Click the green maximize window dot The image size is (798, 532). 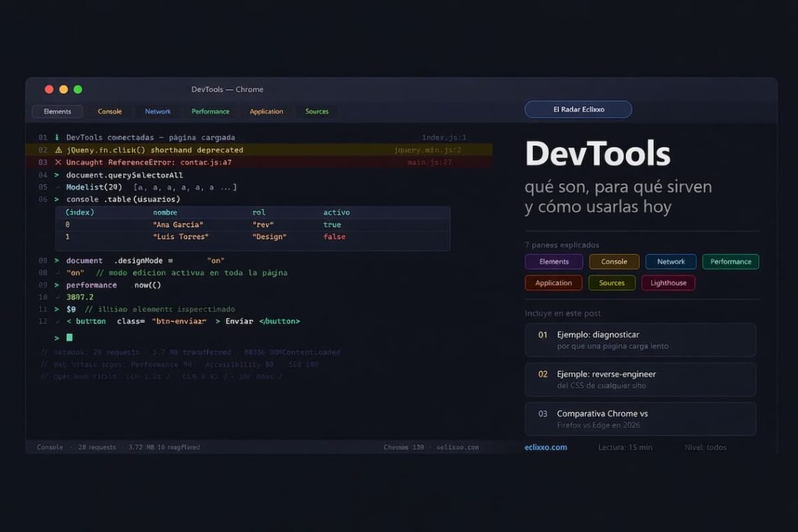(78, 90)
